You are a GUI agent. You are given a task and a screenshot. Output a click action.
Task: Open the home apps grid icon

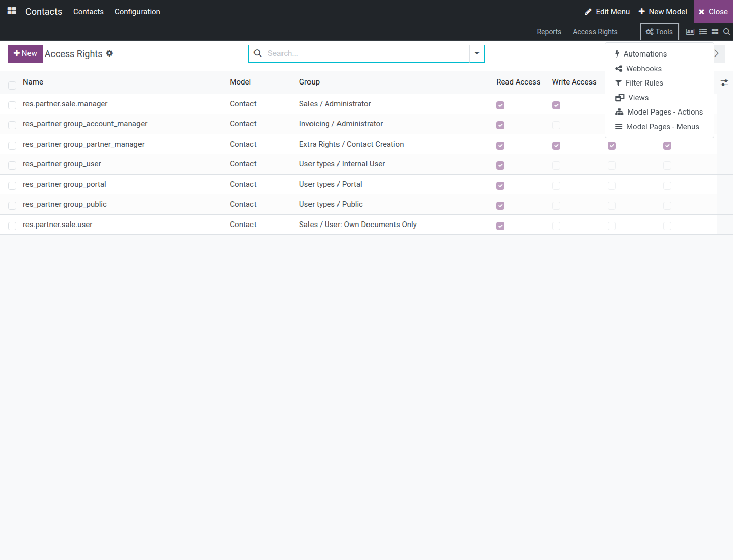coord(12,11)
